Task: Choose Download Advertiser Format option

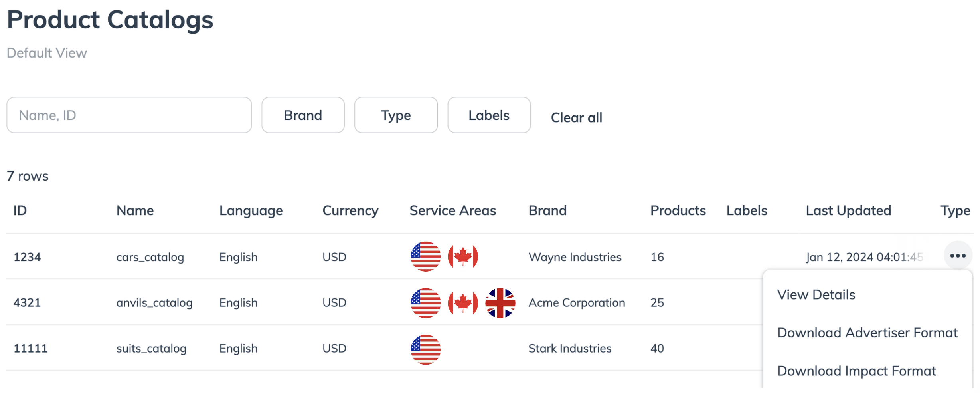Action: coord(867,333)
